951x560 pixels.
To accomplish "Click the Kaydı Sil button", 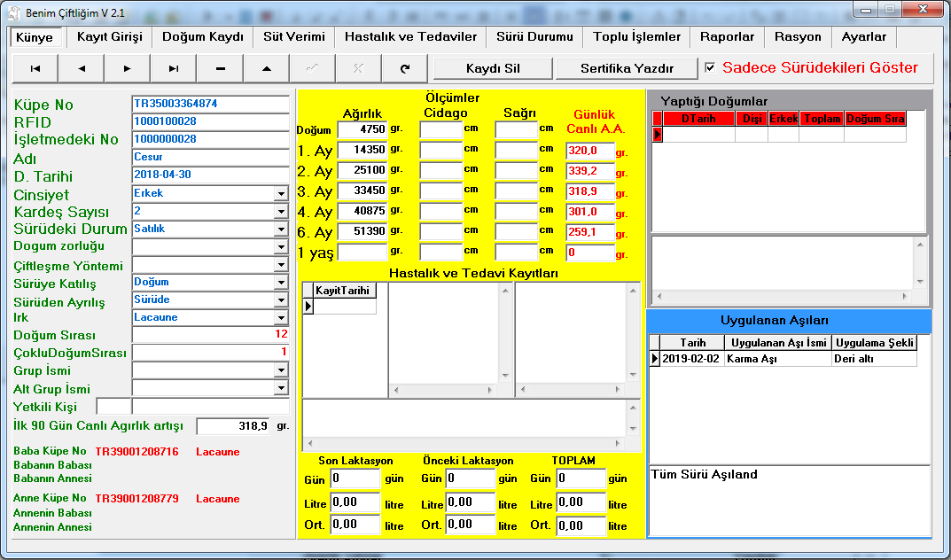I will 493,68.
